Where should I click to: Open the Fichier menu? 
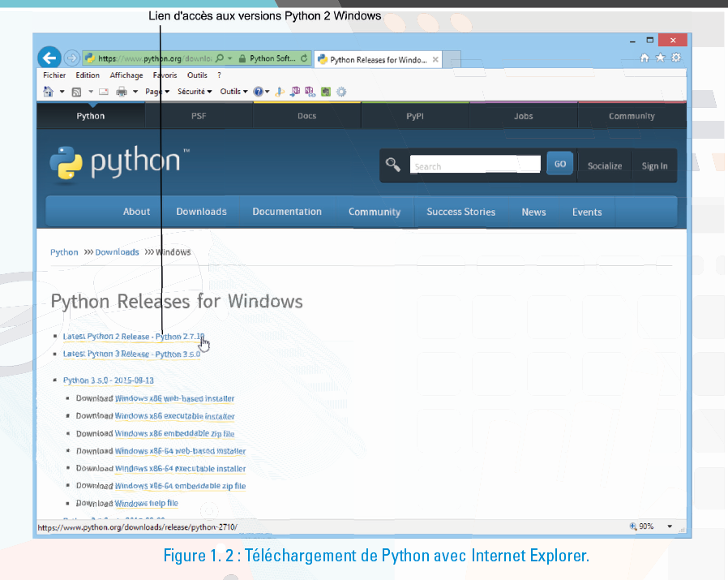(54, 75)
